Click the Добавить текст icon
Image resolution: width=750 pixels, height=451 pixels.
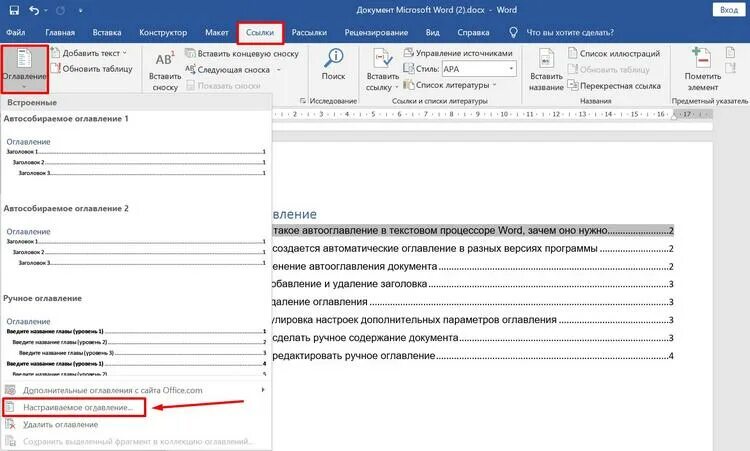[55, 53]
